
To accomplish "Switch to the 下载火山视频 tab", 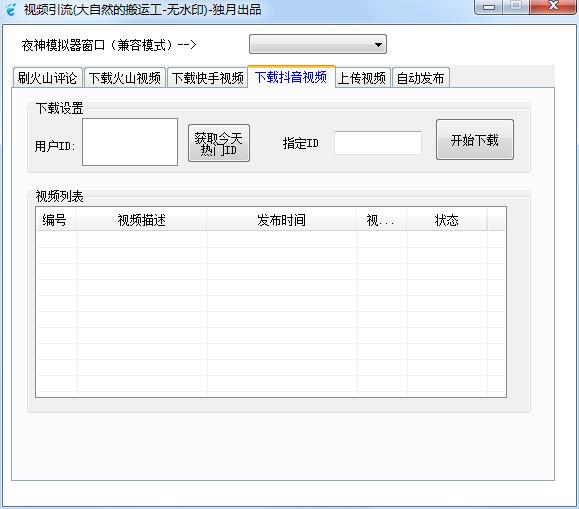I will 125,78.
